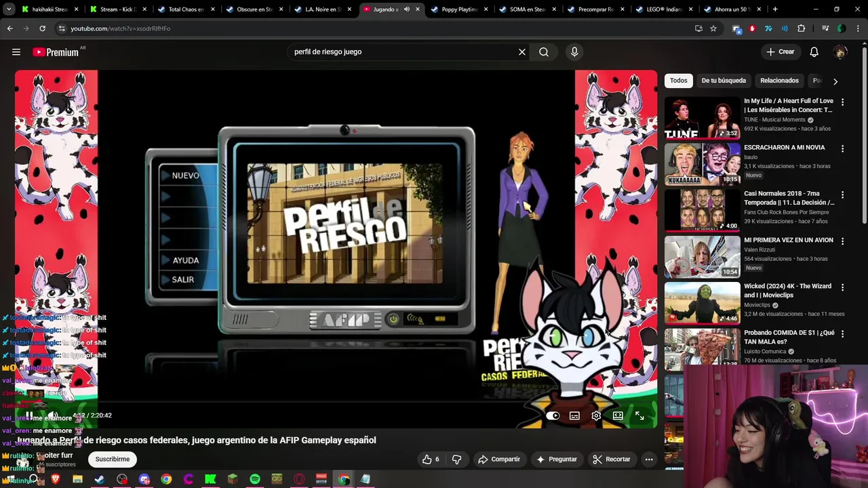Open MI PRIMERA VEZ EN UN AVION thumbnail
The image size is (868, 488).
pos(702,256)
